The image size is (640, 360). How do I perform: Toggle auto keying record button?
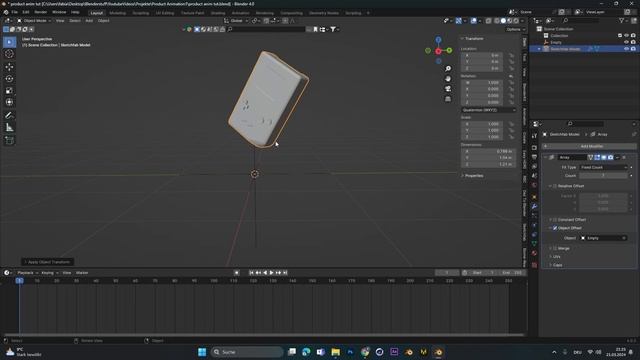click(237, 273)
